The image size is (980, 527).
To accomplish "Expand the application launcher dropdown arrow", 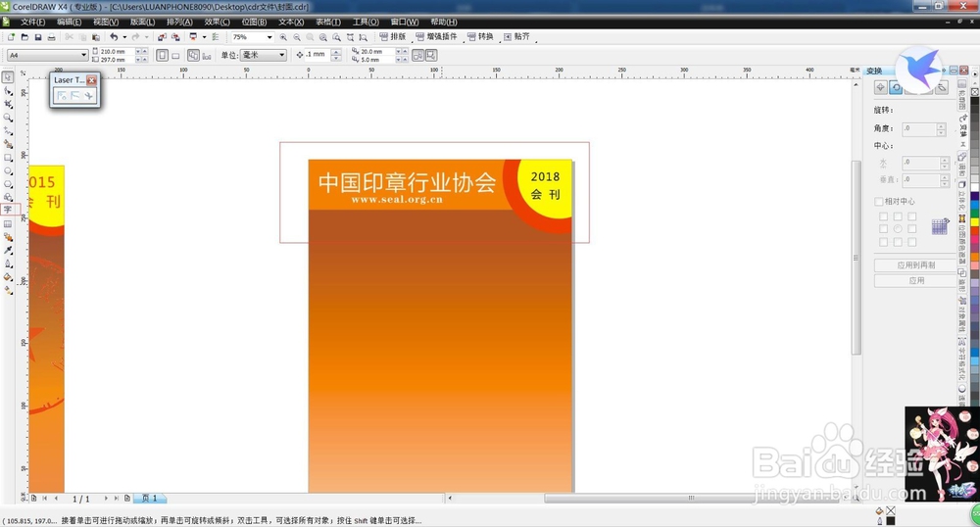I will tap(204, 37).
